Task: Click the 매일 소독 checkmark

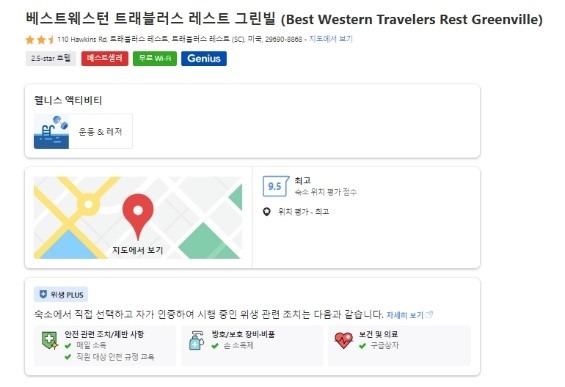Action: click(x=68, y=346)
